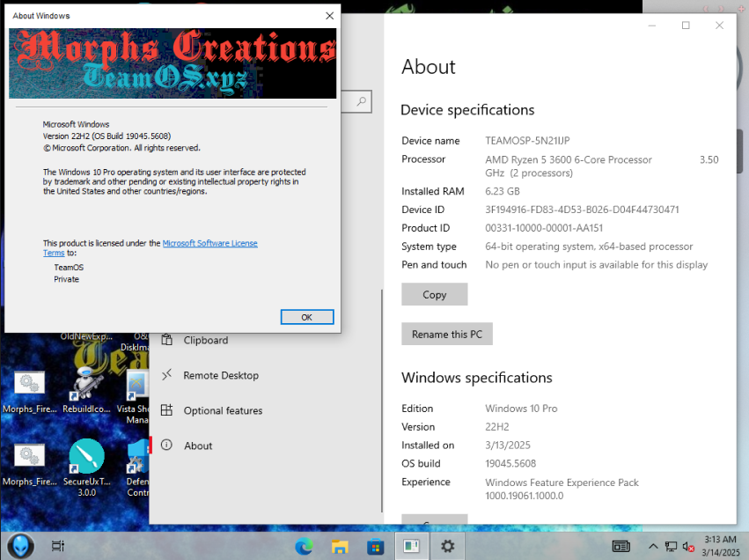Click the Clipboard icon in Settings sidebar
The height and width of the screenshot is (560, 749).
[x=166, y=340]
